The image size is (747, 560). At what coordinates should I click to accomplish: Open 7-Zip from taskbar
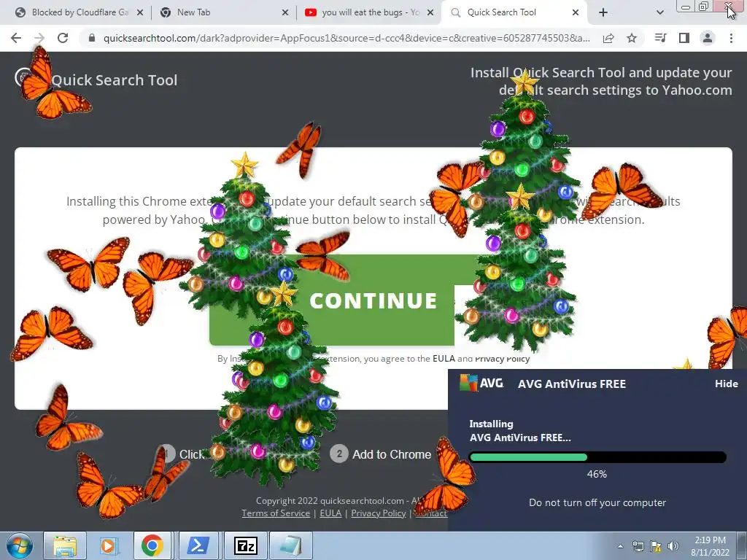[x=246, y=545]
